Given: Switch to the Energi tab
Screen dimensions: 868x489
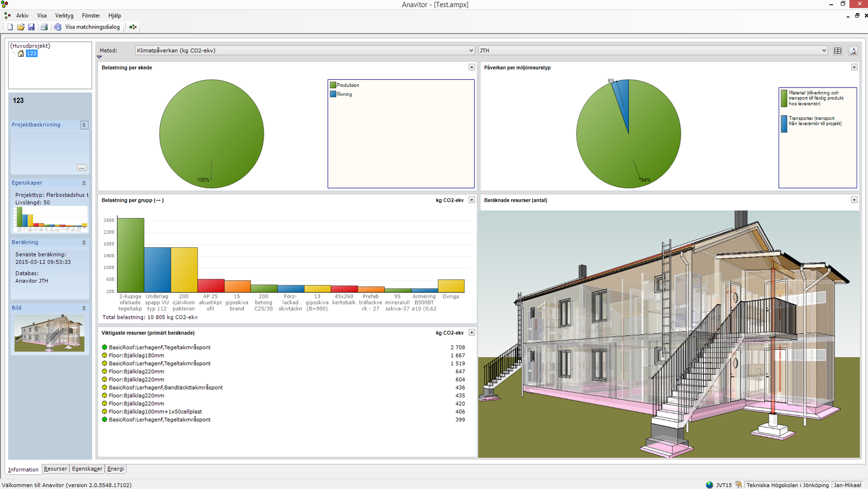Looking at the screenshot, I should pyautogui.click(x=116, y=469).
